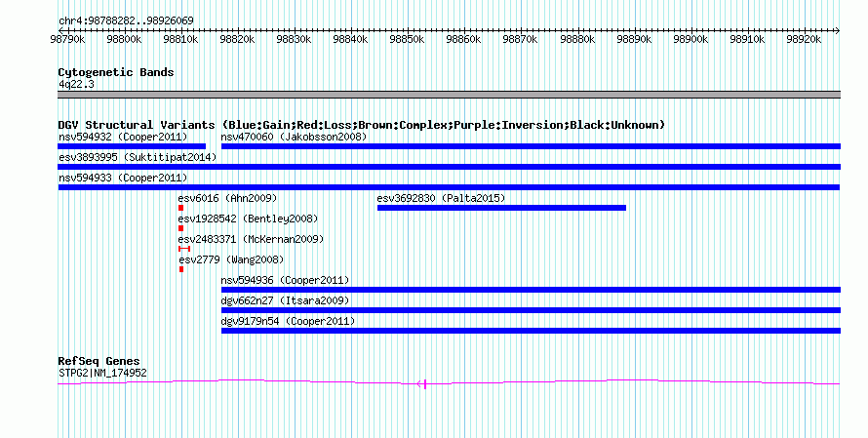Screen dimensions: 868x438
Task: Click the RefSeq Genes track title
Action: (99, 361)
